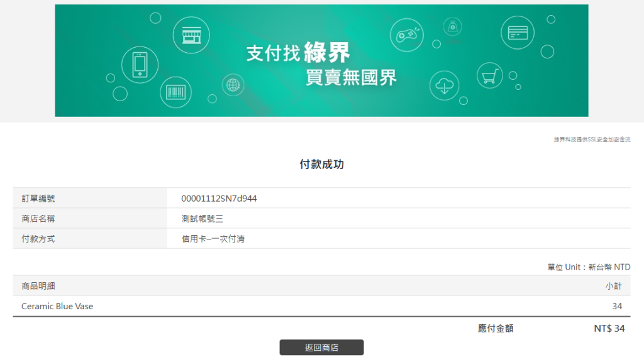The image size is (644, 362).
Task: Click the game controller icon in banner
Action: pos(407,35)
